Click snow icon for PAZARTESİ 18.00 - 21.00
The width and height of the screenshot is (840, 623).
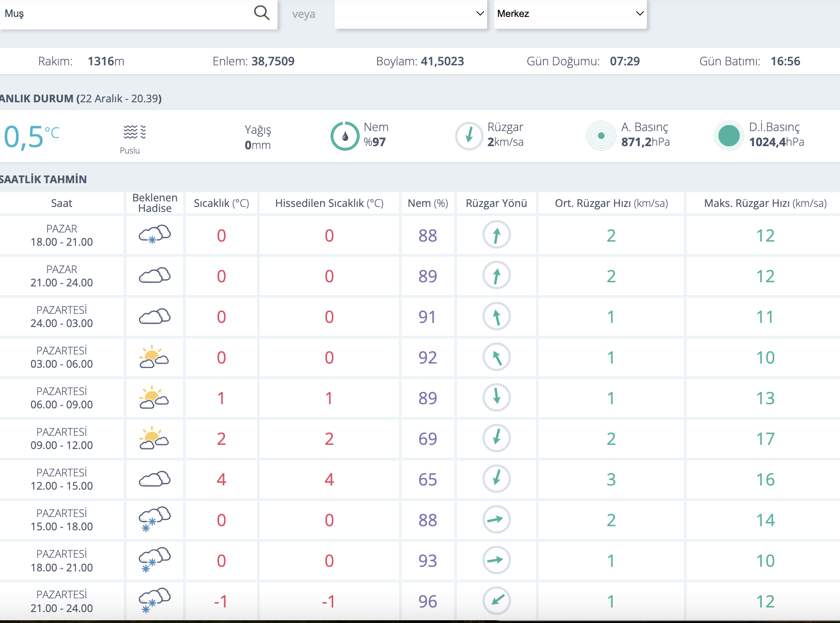155,560
